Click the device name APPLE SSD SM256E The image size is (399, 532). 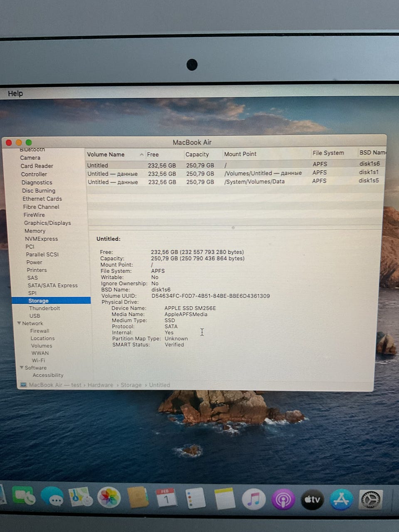pyautogui.click(x=190, y=308)
